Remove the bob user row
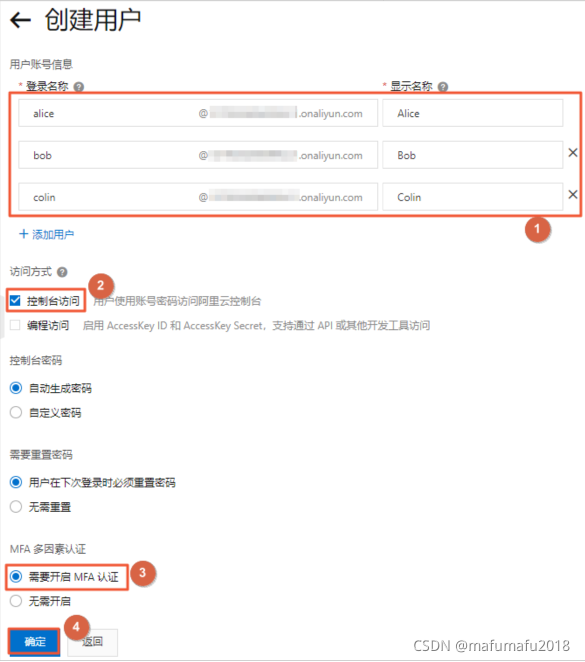The height and width of the screenshot is (662, 585). [573, 152]
